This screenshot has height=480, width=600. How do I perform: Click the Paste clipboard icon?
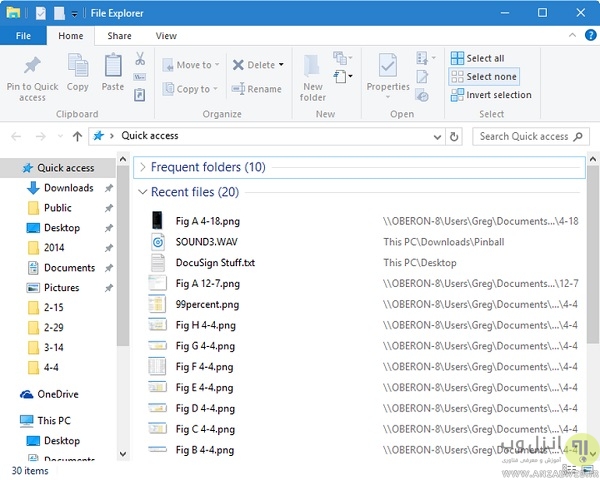click(113, 68)
